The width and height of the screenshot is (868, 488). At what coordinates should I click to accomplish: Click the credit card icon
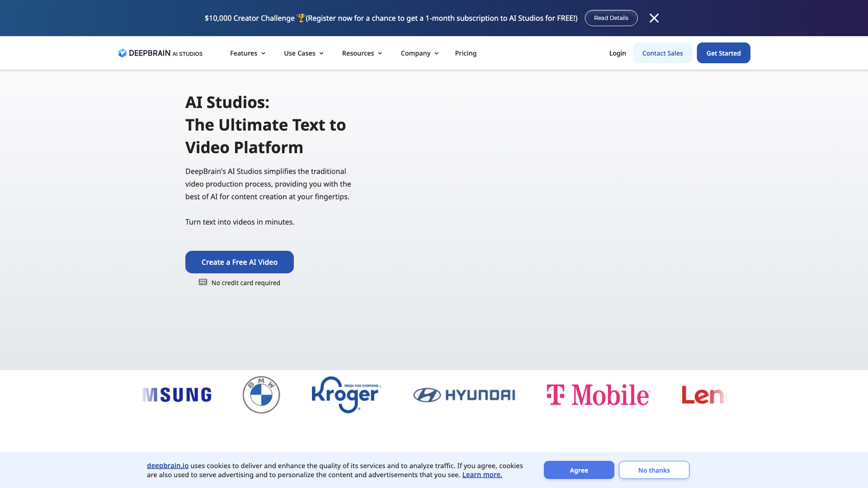coord(203,282)
